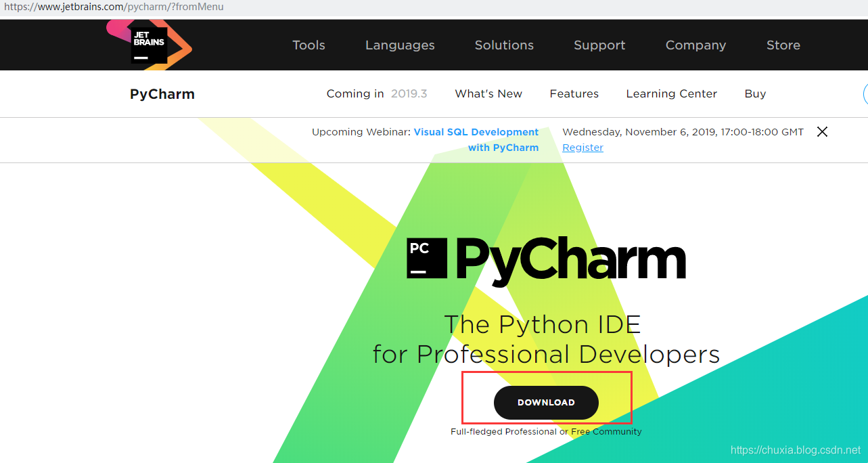This screenshot has height=463, width=868.
Task: Go to the Store page
Action: click(783, 45)
